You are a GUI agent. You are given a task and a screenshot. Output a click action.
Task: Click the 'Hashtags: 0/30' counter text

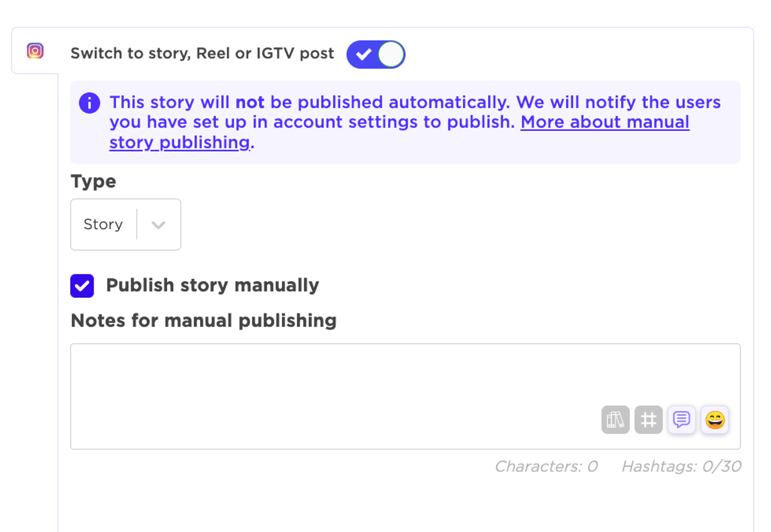pos(681,466)
